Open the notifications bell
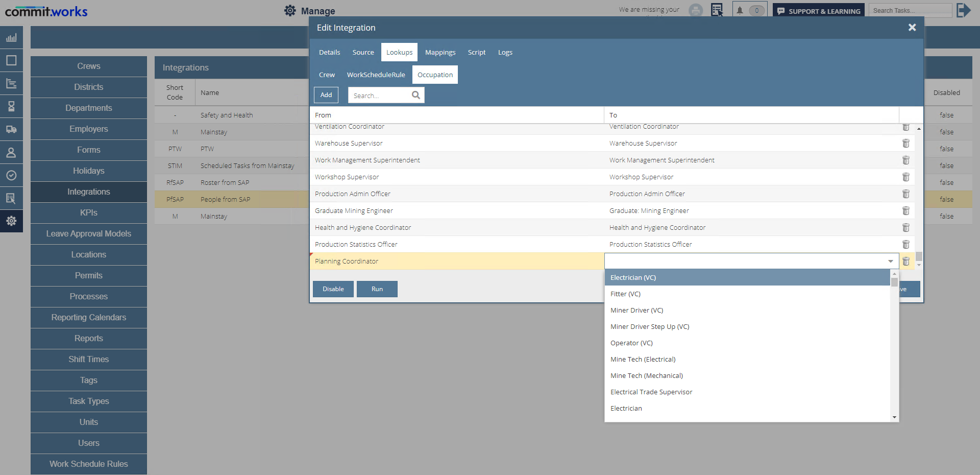 [740, 10]
